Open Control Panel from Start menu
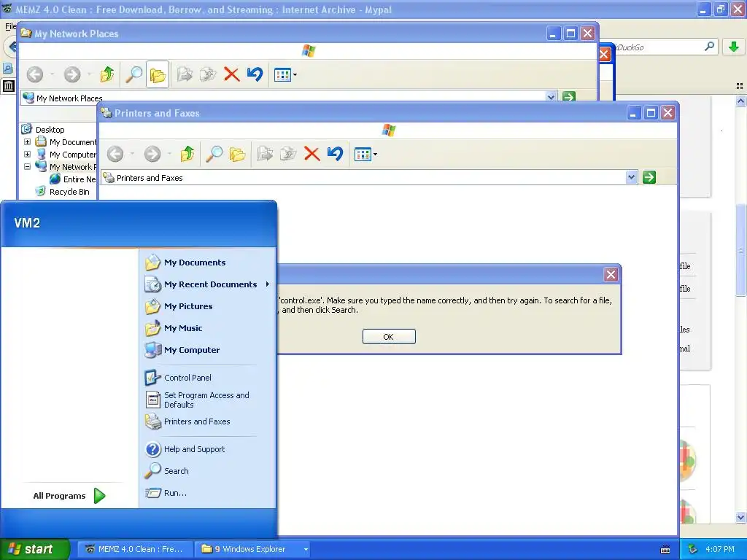Image resolution: width=747 pixels, height=560 pixels. [187, 378]
